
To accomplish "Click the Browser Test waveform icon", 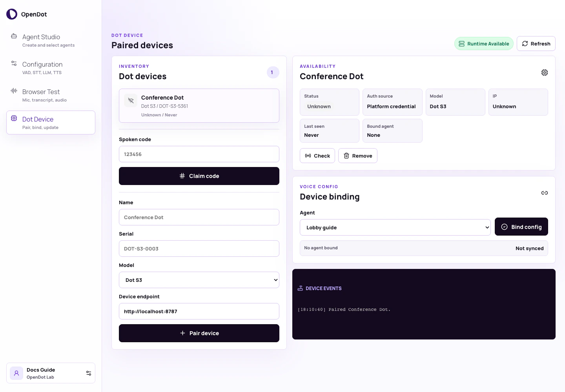I will pyautogui.click(x=14, y=91).
